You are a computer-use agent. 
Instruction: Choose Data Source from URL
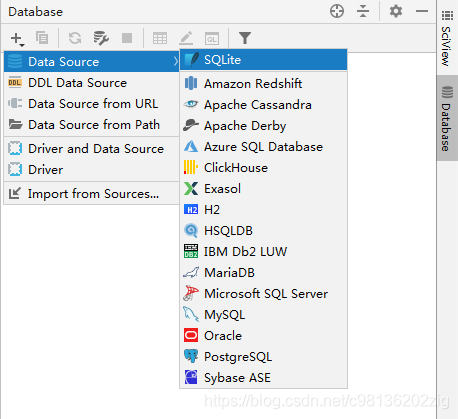tap(92, 104)
